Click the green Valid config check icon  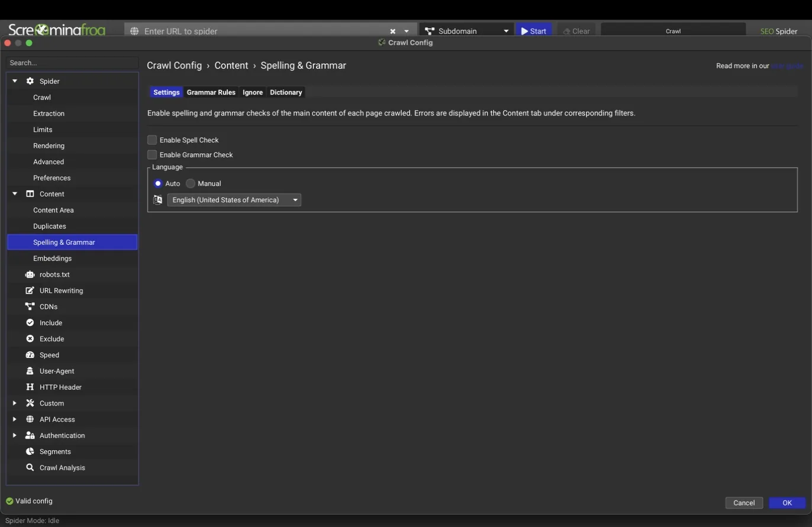click(9, 501)
